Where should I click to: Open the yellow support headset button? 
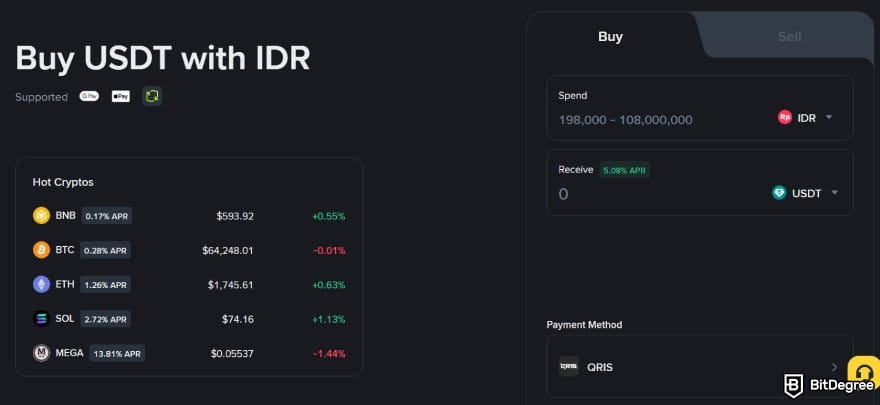coord(864,371)
